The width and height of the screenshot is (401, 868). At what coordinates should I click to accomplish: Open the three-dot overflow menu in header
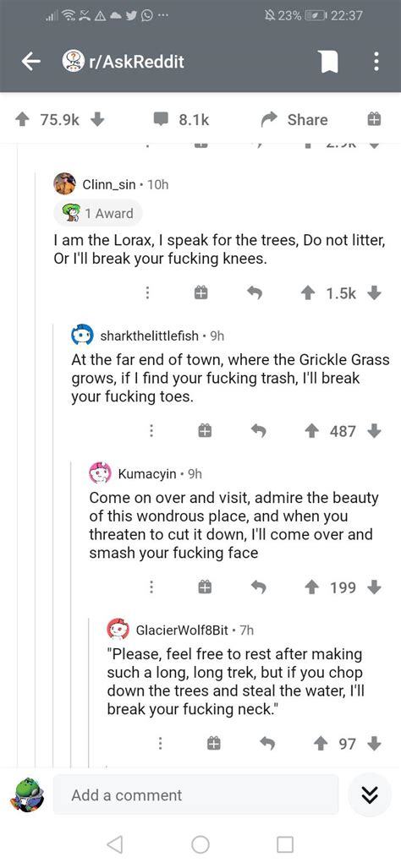[x=376, y=63]
